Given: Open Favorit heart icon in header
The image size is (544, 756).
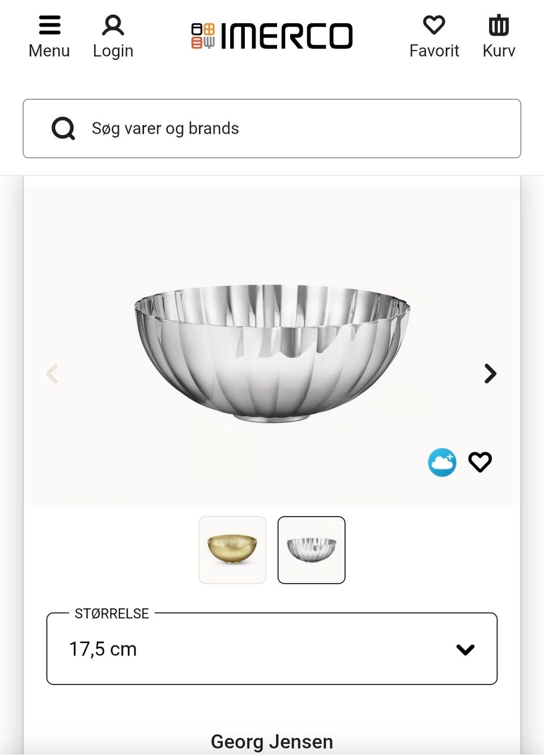Looking at the screenshot, I should (x=434, y=26).
